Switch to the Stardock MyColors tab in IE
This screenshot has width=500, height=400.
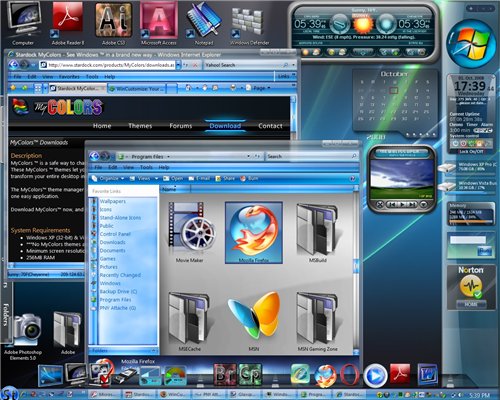78,88
